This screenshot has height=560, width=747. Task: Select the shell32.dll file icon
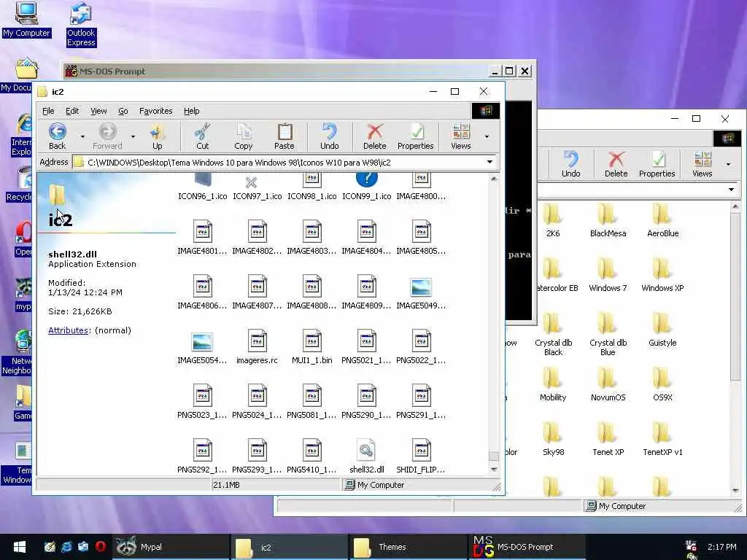pos(366,449)
